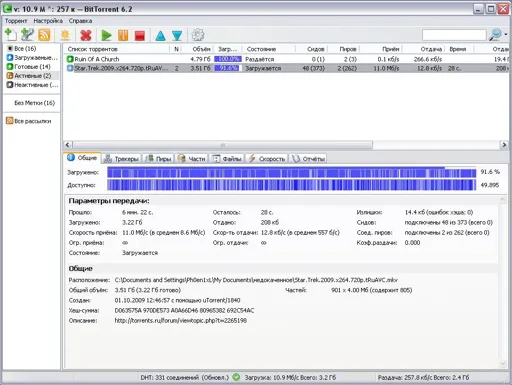Click the Расположение file path value
Image resolution: width=512 pixels, height=385 pixels.
point(256,280)
